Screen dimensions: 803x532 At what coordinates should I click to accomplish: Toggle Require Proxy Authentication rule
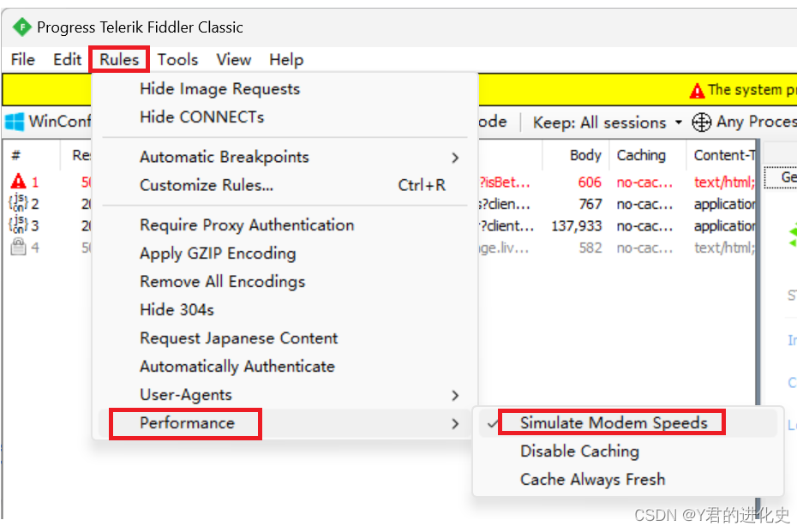tap(285, 225)
